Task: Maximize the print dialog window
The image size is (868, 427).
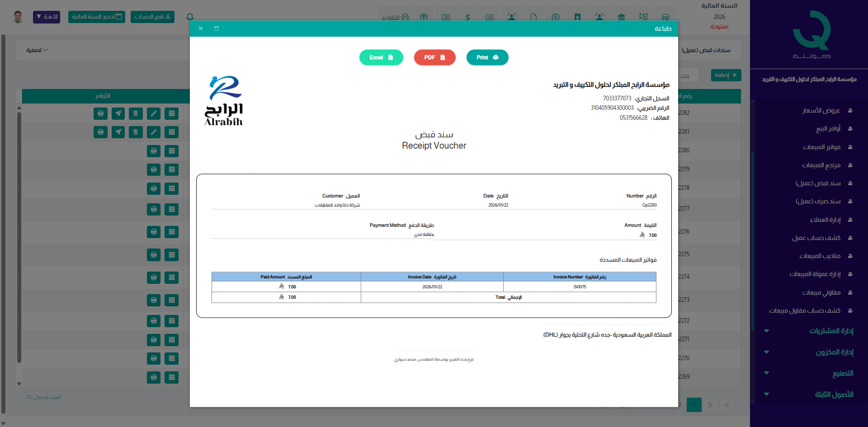Action: (x=217, y=28)
